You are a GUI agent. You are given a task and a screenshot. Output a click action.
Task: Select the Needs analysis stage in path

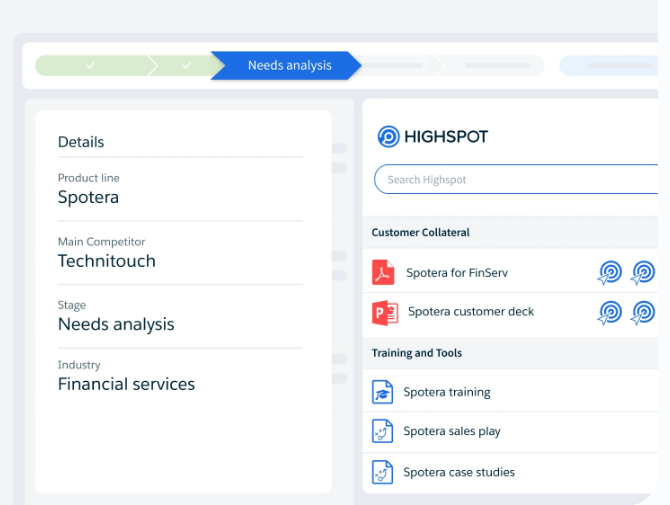(286, 65)
